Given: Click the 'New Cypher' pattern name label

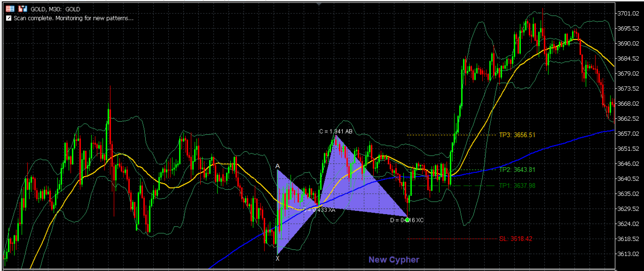Looking at the screenshot, I should point(394,260).
